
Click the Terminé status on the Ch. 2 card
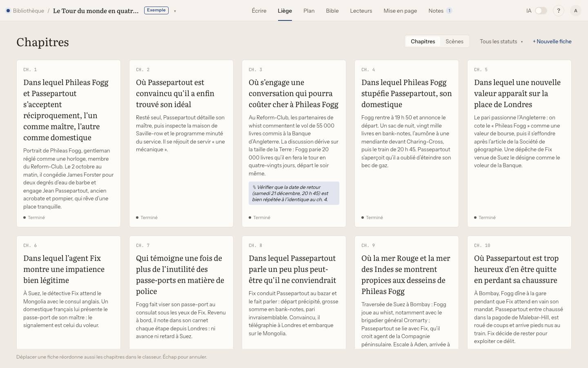147,218
